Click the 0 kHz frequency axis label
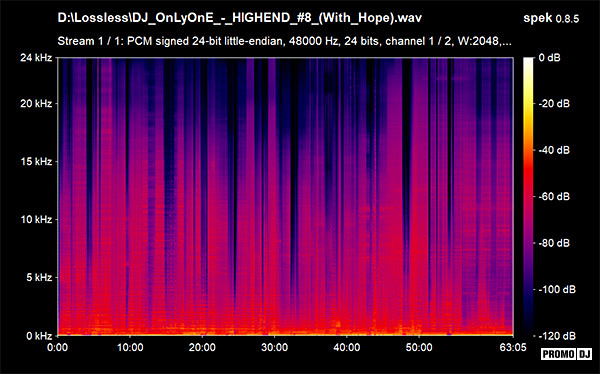Image resolution: width=600 pixels, height=374 pixels. 39,336
